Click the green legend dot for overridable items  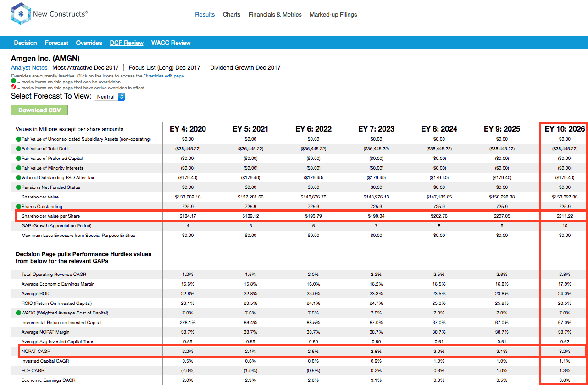[x=13, y=82]
